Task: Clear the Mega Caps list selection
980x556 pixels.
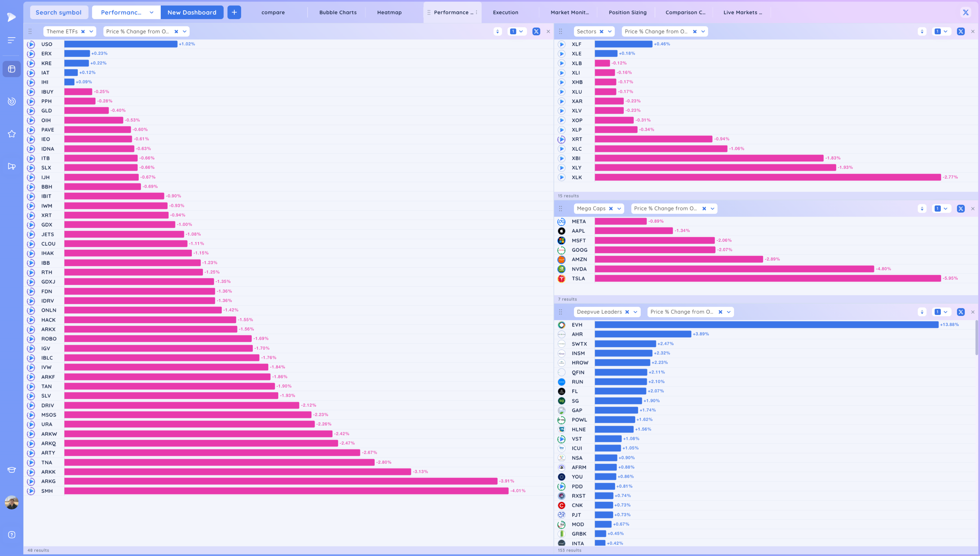Action: (x=611, y=208)
